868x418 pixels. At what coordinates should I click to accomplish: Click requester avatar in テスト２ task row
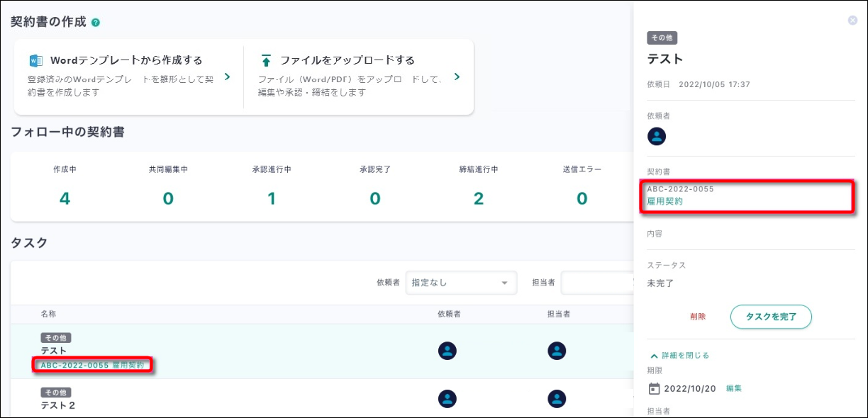(447, 398)
